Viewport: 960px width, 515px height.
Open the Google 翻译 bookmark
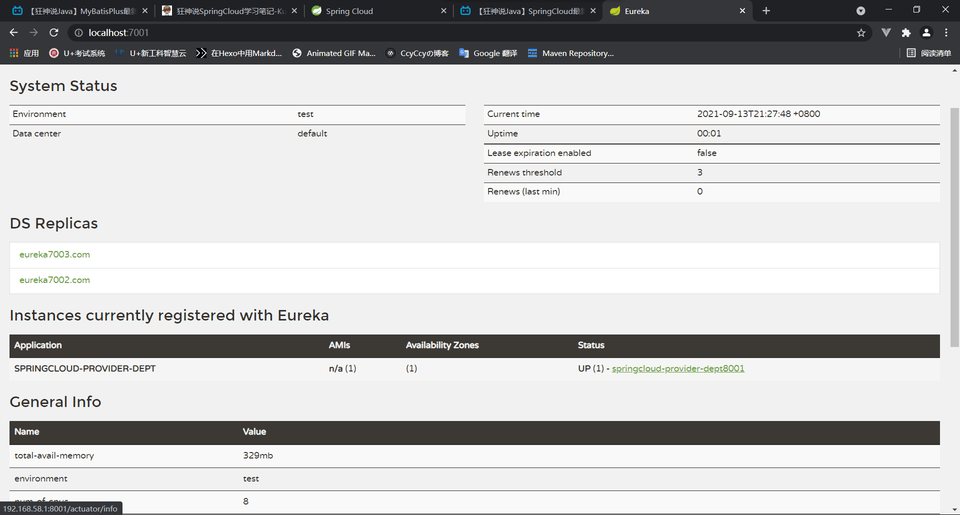pos(488,53)
